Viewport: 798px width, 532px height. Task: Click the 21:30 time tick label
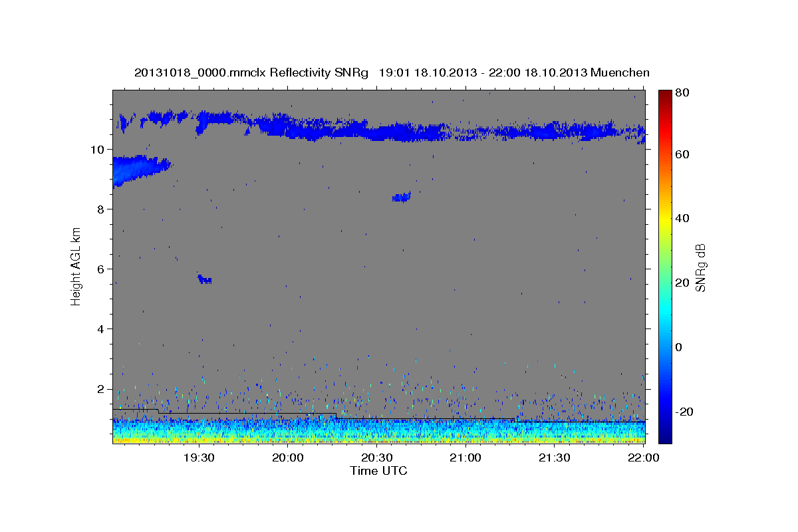(554, 458)
